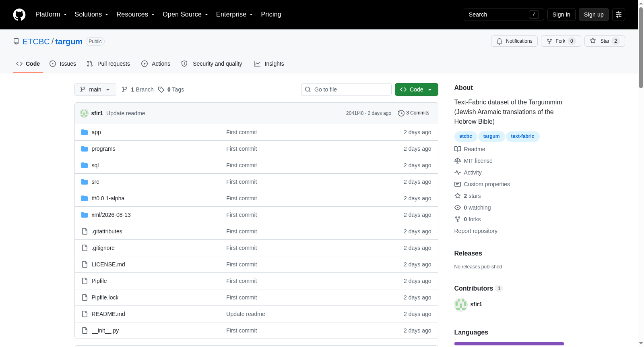Open the main branch selector dropdown
The image size is (644, 347).
coord(95,89)
